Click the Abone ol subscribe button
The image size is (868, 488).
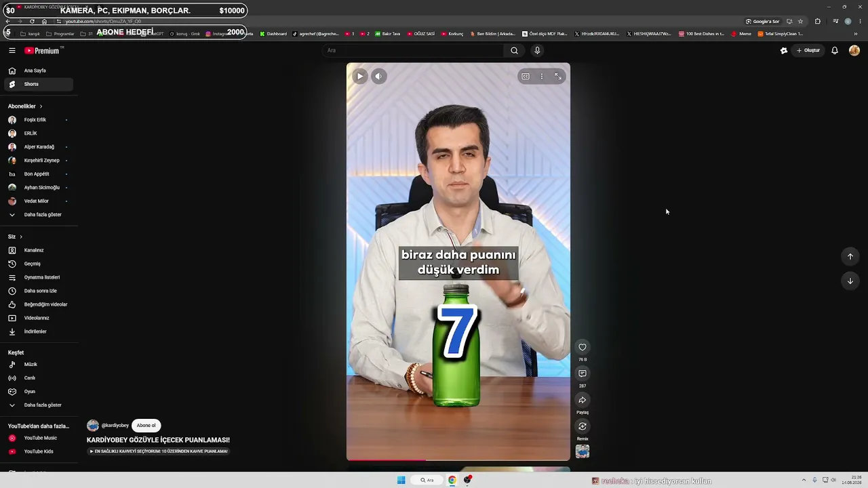[146, 426]
